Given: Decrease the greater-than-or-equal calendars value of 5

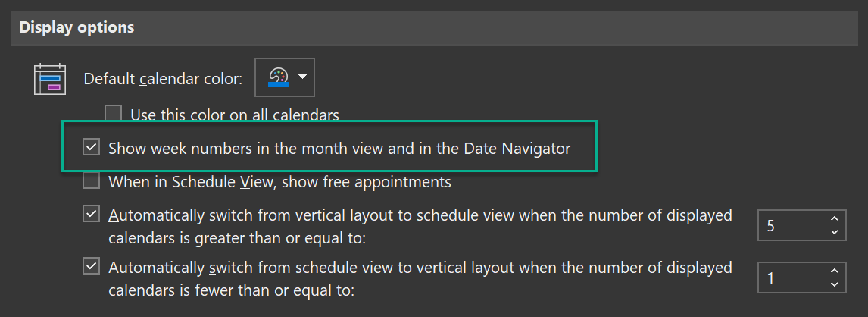Looking at the screenshot, I should point(834,232).
